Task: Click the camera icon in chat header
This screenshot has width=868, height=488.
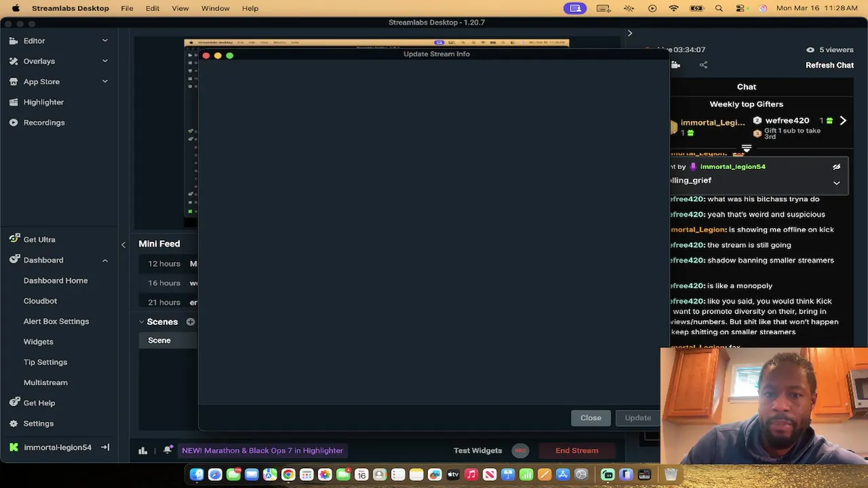Action: point(675,65)
